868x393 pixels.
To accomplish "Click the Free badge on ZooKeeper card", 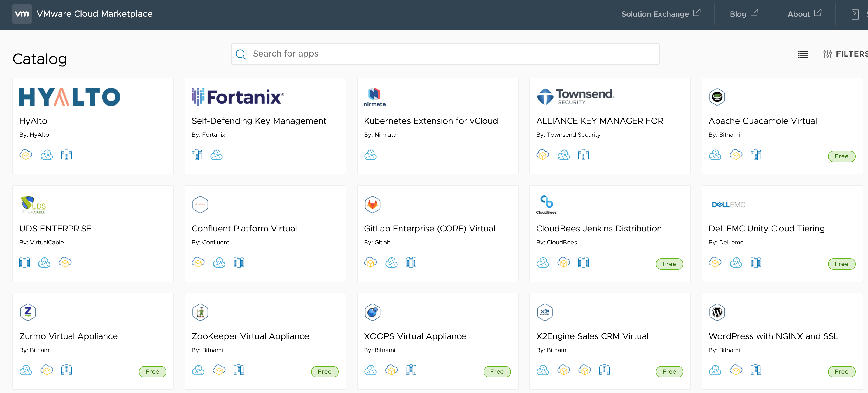I will (x=324, y=371).
